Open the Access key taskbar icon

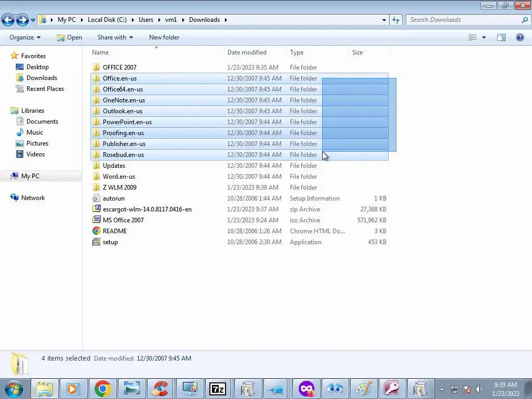coord(392,389)
